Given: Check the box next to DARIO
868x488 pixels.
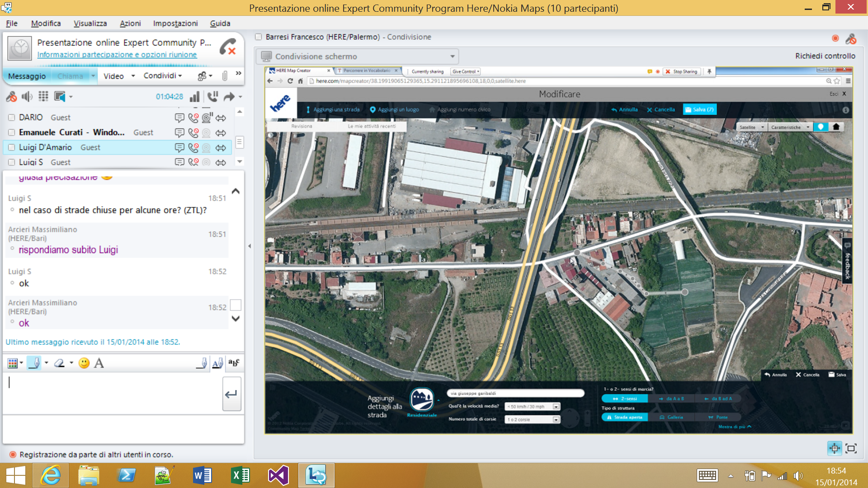Looking at the screenshot, I should pos(12,117).
